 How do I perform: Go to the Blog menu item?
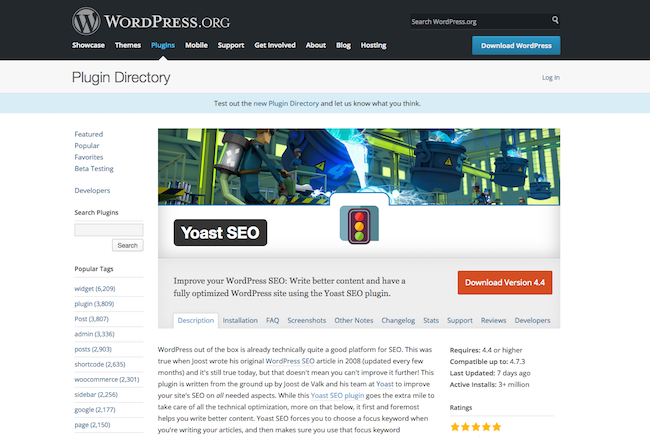click(343, 45)
